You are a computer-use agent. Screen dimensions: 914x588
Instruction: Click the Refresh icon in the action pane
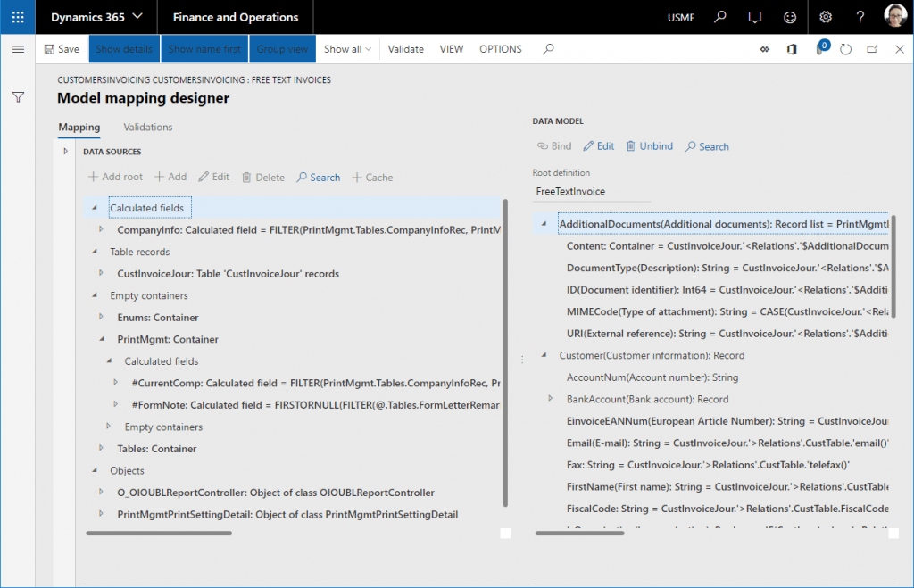point(846,49)
